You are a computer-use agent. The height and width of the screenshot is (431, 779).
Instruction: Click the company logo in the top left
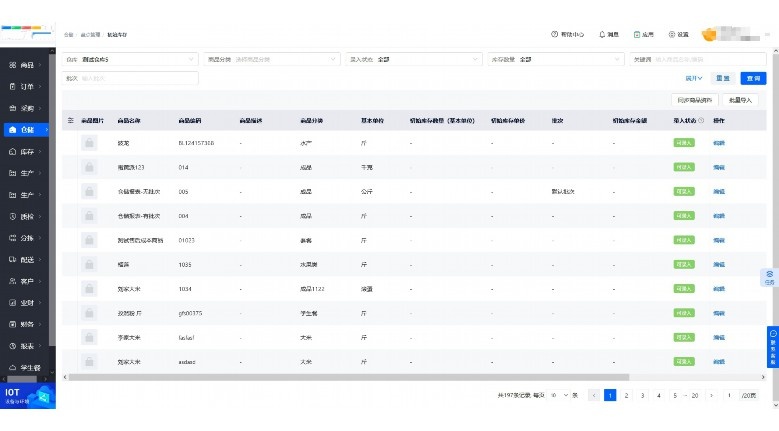click(x=26, y=32)
